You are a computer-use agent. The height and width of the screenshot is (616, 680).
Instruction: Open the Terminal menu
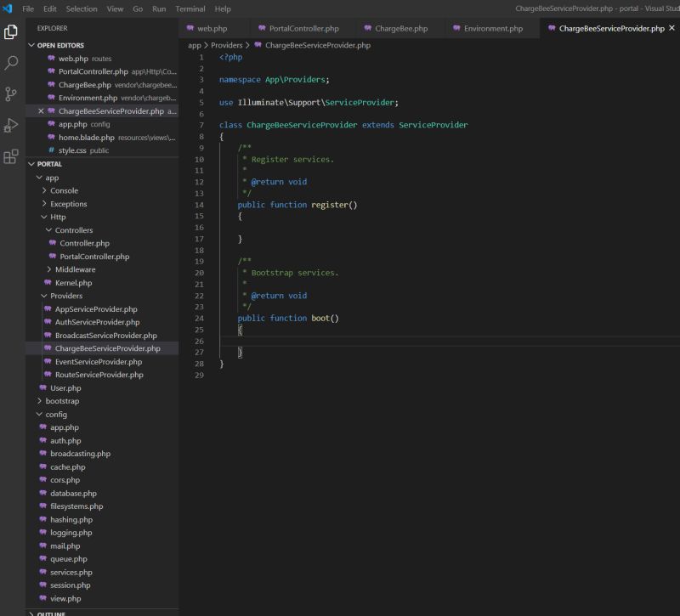coord(190,8)
